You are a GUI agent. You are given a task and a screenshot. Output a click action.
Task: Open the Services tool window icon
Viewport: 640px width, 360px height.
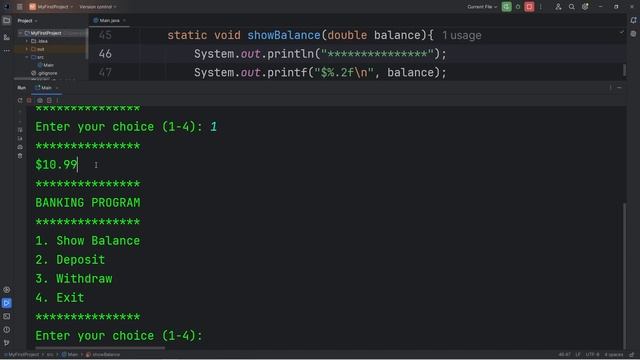click(x=7, y=290)
